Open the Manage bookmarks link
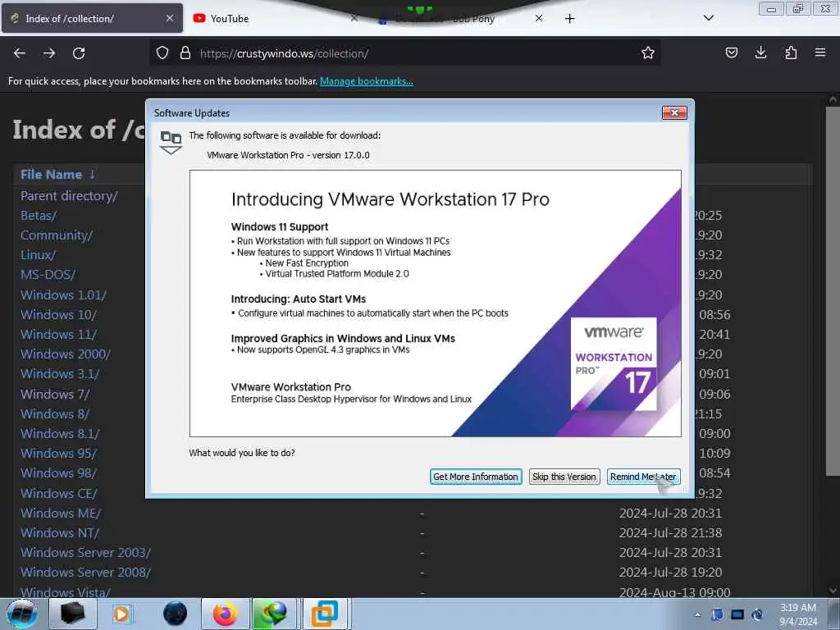Image resolution: width=840 pixels, height=630 pixels. click(367, 81)
